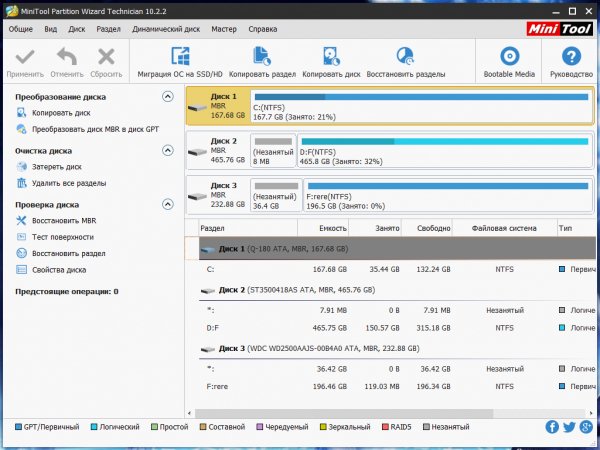Sort by the Емкость column header

pos(323,228)
